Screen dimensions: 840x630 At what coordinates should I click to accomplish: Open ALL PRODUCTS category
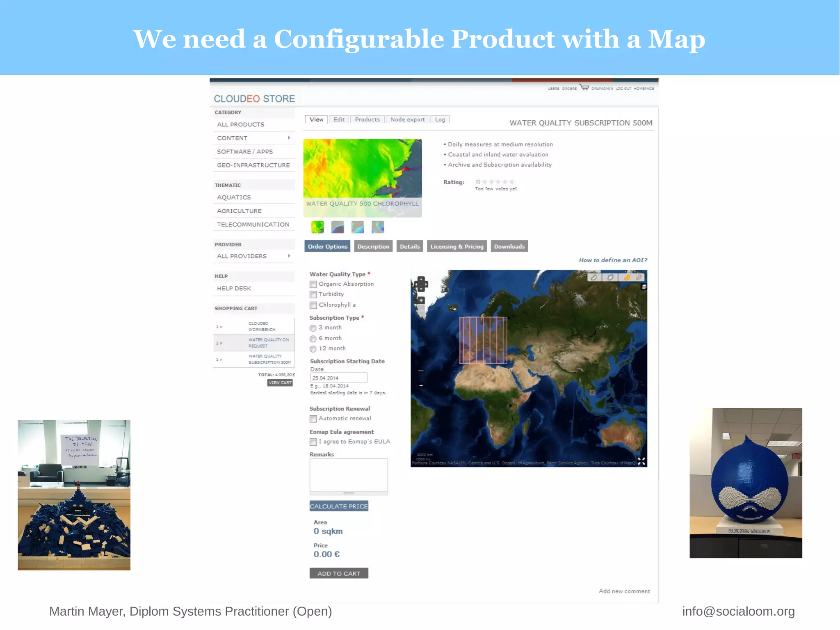pos(241,124)
